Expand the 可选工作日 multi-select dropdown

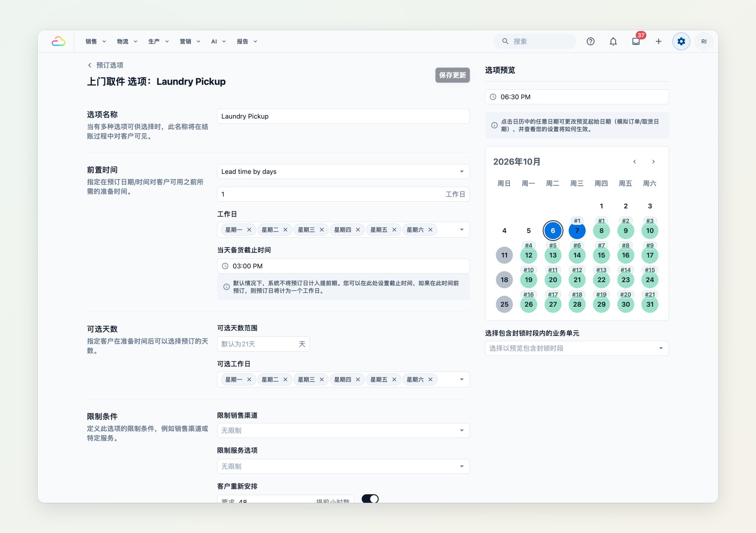click(462, 379)
